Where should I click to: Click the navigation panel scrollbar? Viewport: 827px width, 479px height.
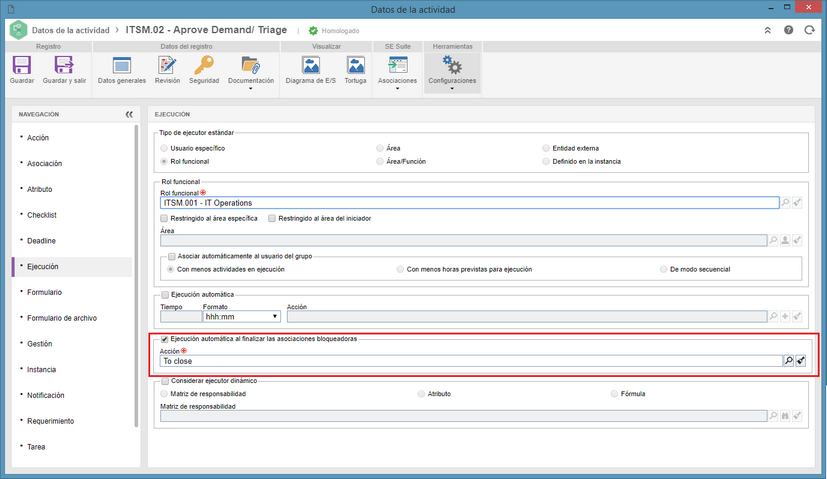click(x=136, y=276)
